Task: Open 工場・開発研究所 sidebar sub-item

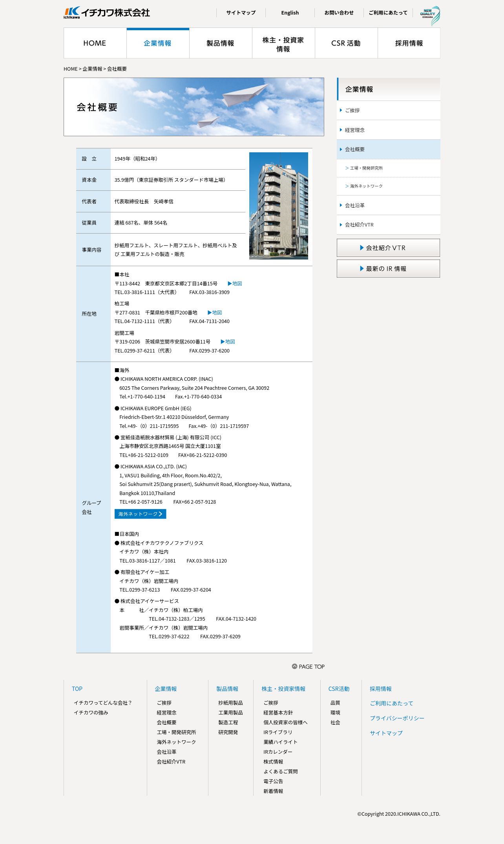Action: click(x=389, y=168)
